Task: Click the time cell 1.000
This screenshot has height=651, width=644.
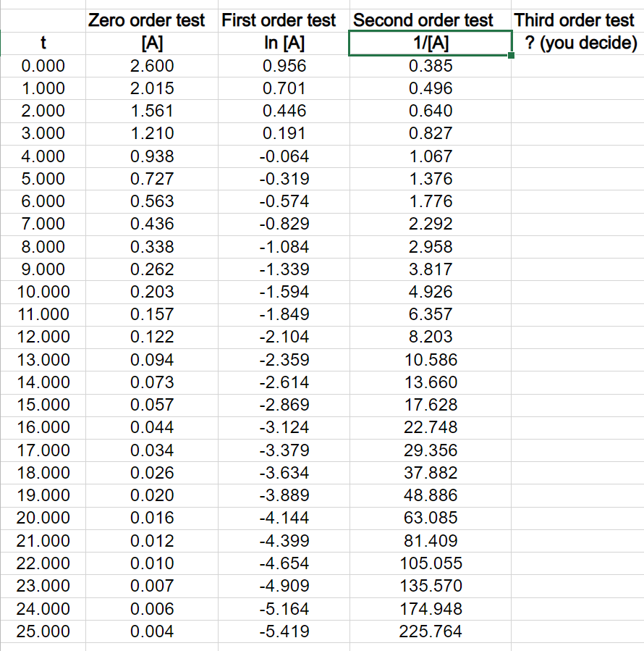Action: click(x=43, y=88)
